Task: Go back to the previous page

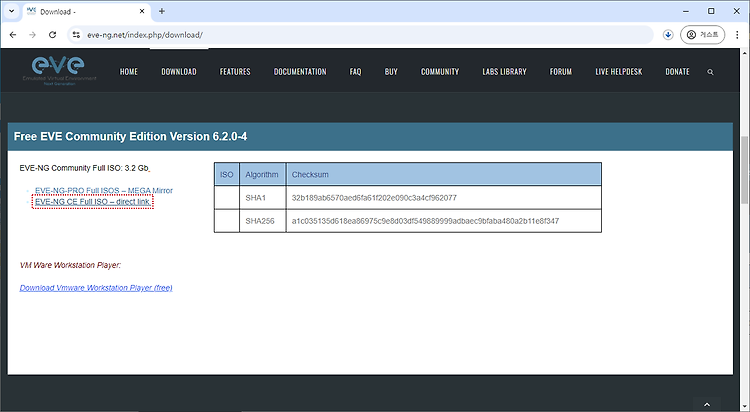Action: click(13, 35)
